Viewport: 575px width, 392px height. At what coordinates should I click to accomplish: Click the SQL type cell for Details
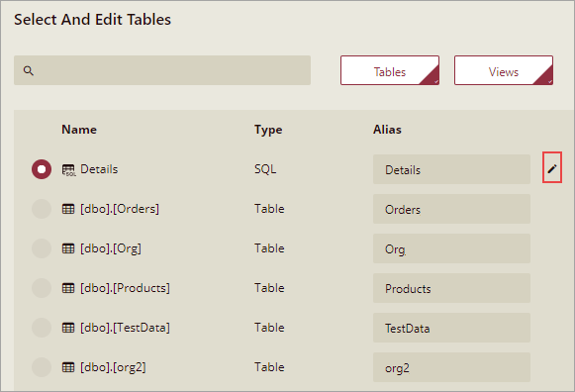(x=265, y=169)
